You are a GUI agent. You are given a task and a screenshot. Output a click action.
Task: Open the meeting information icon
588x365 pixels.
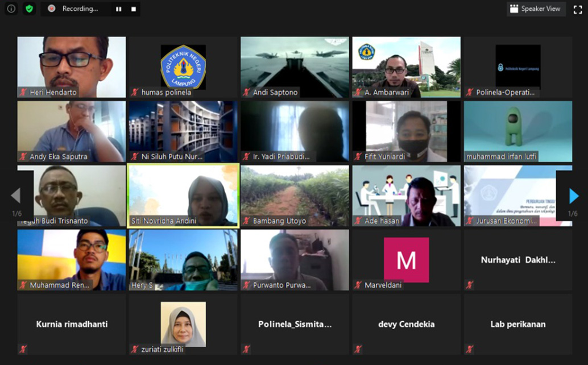[x=11, y=9]
